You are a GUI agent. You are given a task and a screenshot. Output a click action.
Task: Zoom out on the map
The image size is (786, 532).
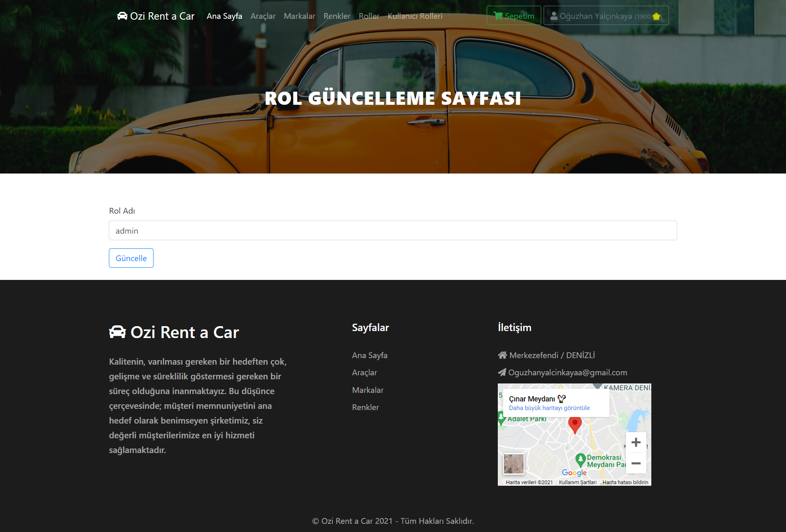tap(636, 464)
